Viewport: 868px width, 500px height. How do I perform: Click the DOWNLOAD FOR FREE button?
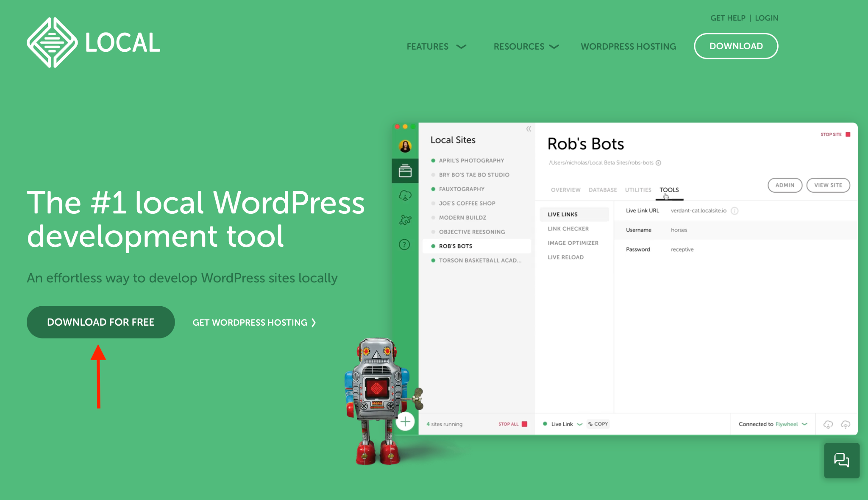point(100,322)
